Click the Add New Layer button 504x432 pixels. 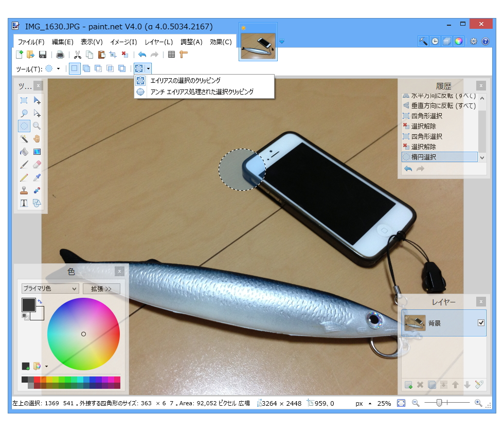click(409, 385)
